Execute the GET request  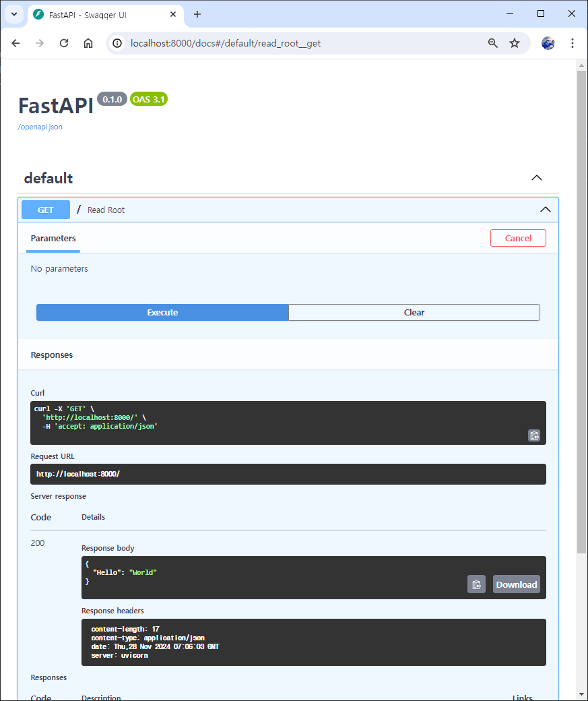[162, 313]
